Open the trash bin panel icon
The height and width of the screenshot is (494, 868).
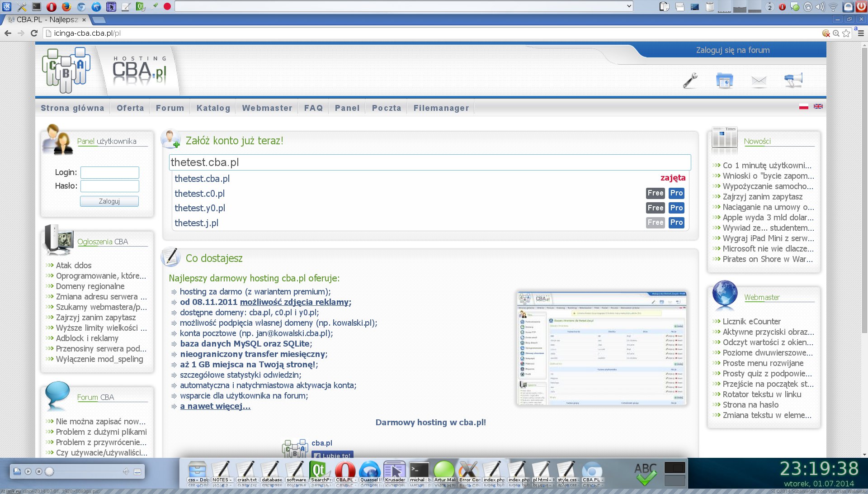(710, 6)
